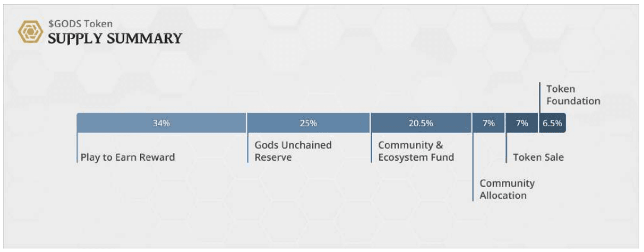Select the 7% segment adjacent to 6.5%
The image size is (644, 252).
pyautogui.click(x=522, y=123)
